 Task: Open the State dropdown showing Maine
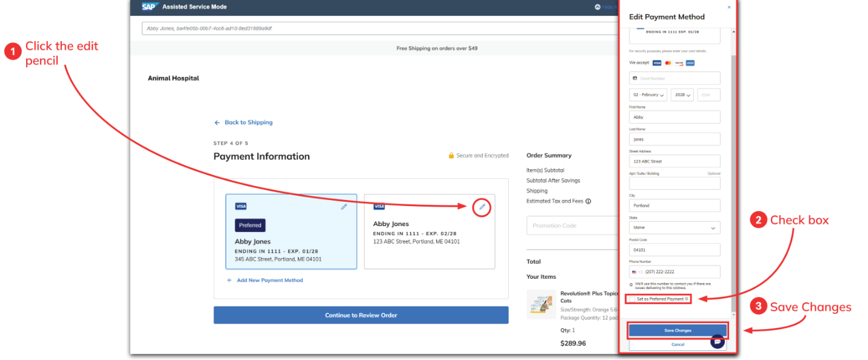675,228
